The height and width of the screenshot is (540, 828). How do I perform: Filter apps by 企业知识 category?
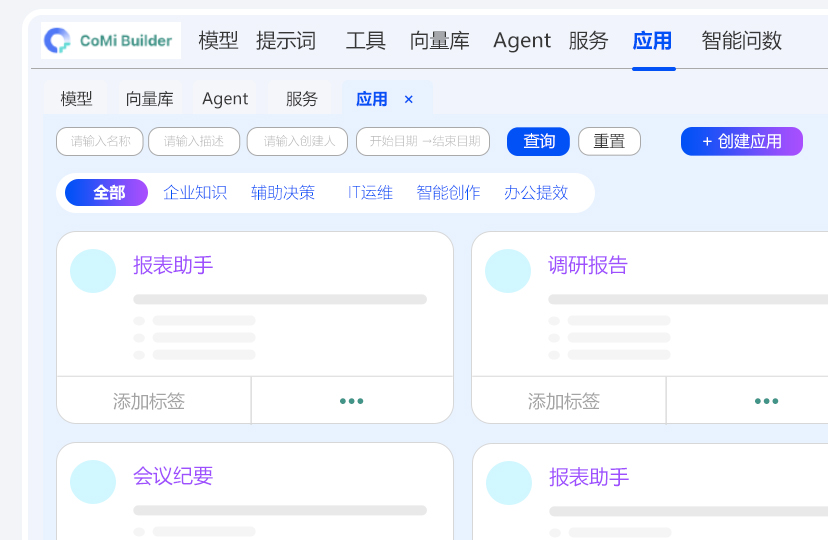coord(195,193)
